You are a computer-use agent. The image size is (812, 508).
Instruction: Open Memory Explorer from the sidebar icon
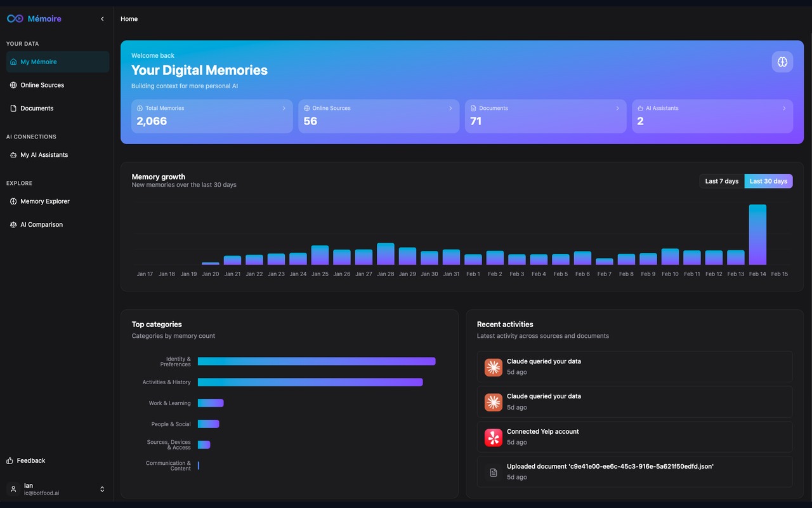point(13,201)
